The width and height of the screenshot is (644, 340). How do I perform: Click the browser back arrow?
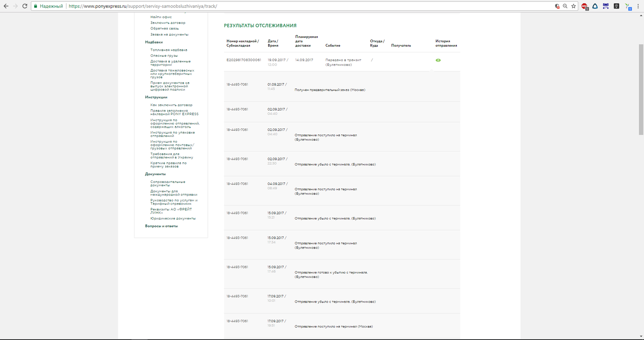click(6, 6)
